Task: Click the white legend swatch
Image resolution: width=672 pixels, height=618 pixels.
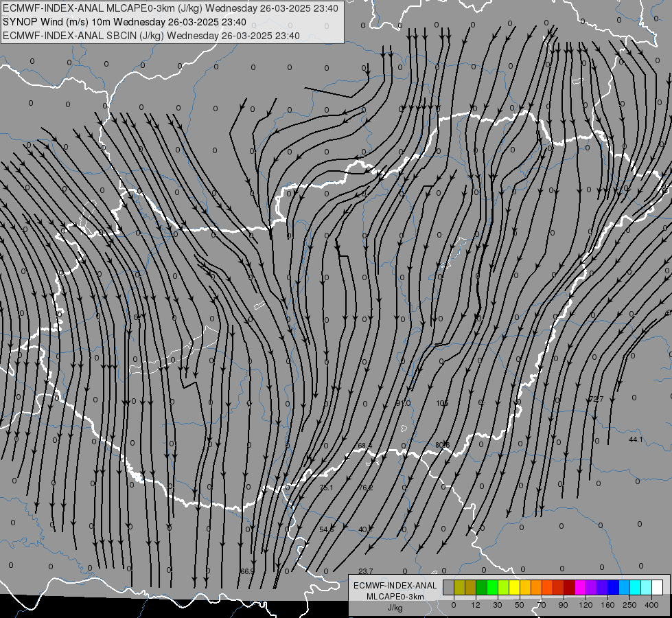Action: click(x=657, y=587)
